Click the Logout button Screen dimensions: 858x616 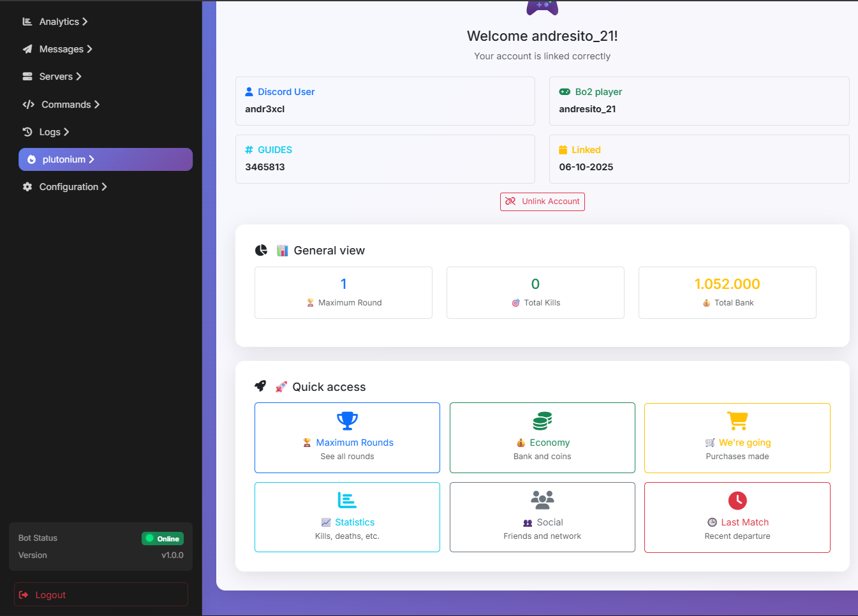[101, 594]
